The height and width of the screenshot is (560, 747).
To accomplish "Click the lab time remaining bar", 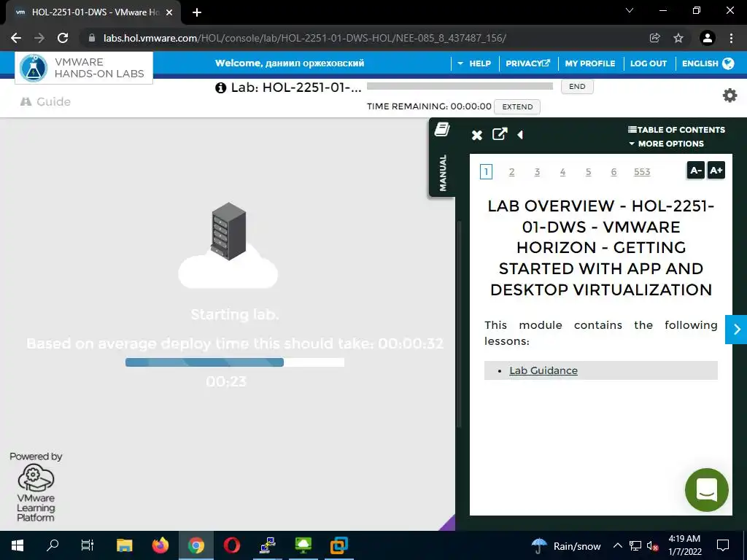I will [460, 86].
